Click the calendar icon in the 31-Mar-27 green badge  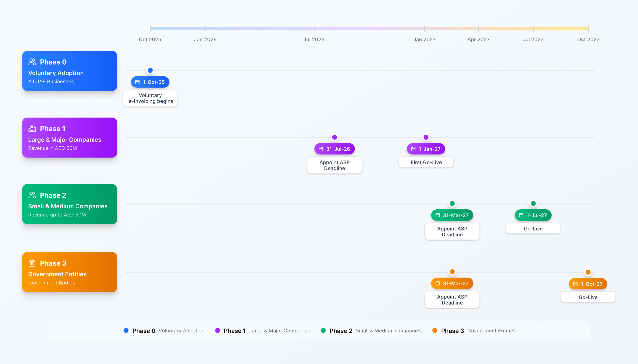pos(437,215)
